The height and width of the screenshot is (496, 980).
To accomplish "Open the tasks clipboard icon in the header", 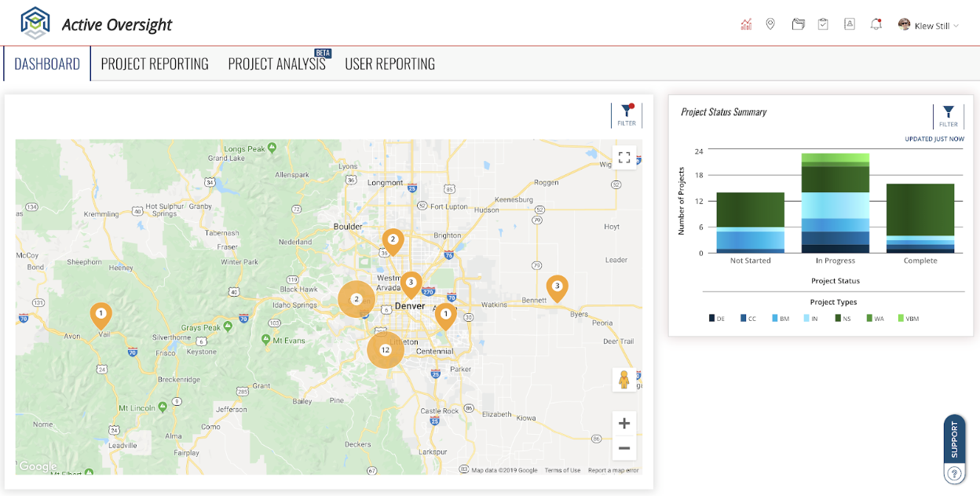I will (x=823, y=24).
